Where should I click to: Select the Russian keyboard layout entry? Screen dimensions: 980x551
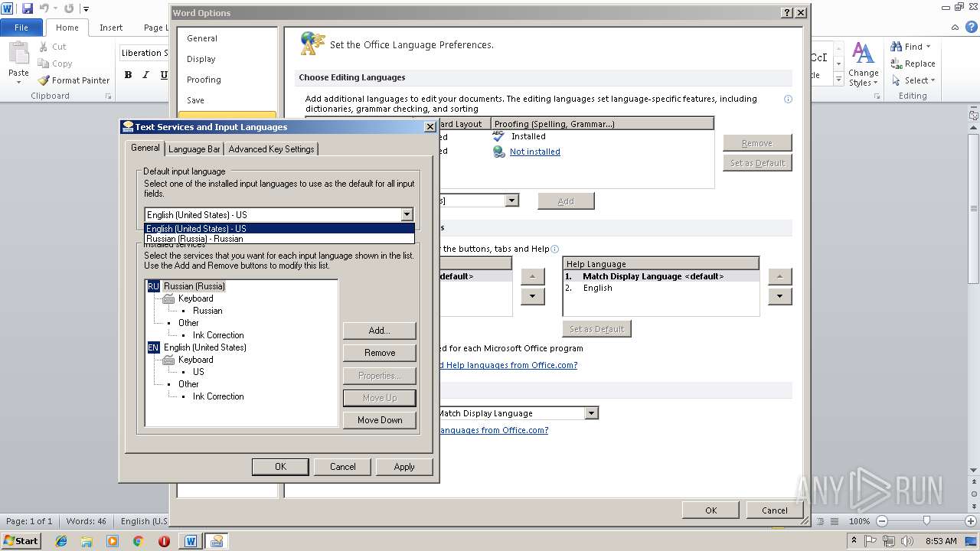207,311
